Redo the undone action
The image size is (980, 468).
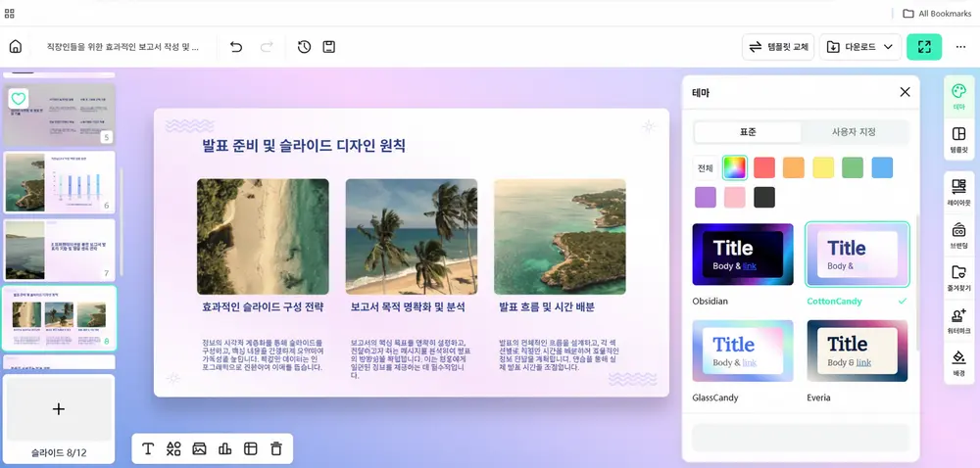(x=267, y=47)
